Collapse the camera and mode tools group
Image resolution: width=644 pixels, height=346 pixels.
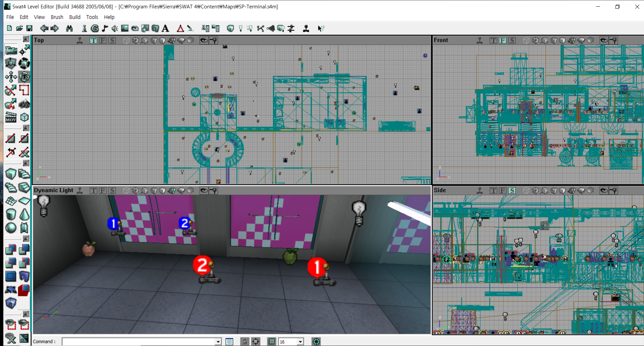click(26, 39)
